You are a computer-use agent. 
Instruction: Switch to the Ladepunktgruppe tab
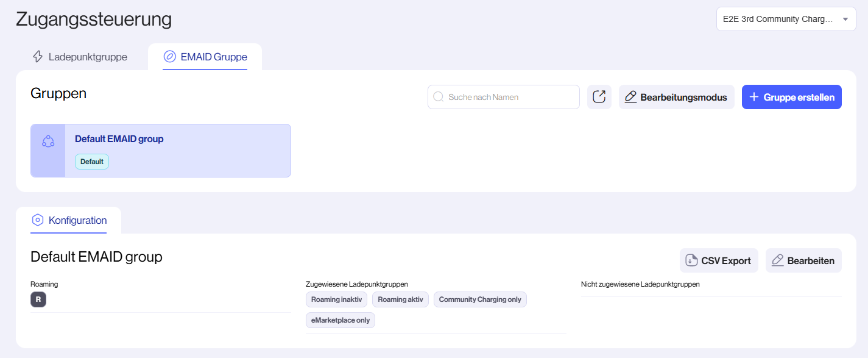point(81,56)
